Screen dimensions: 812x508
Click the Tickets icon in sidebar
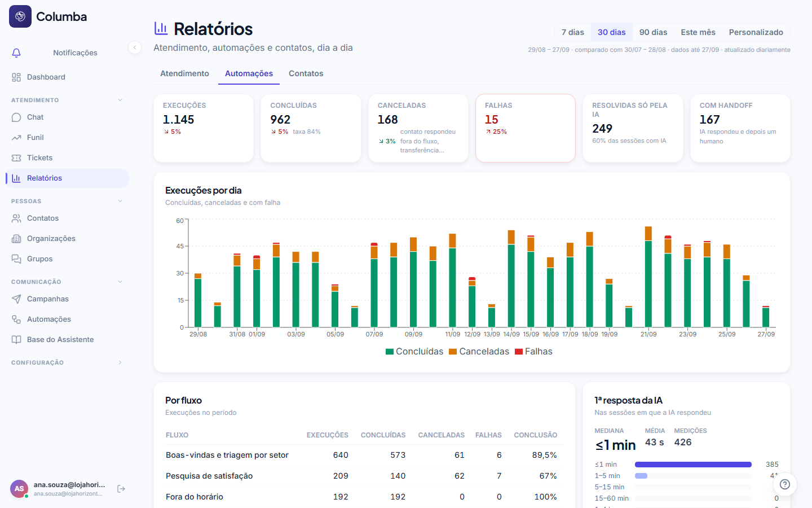[x=16, y=158]
